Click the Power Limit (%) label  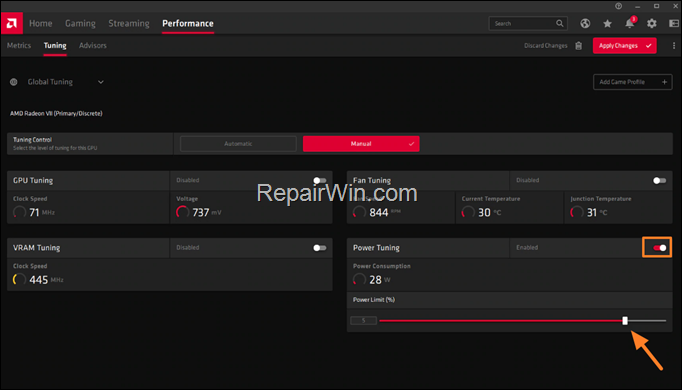[x=374, y=300]
